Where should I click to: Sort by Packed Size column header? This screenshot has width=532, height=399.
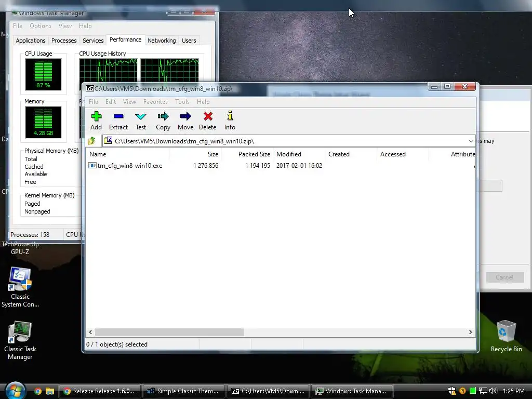(x=247, y=154)
